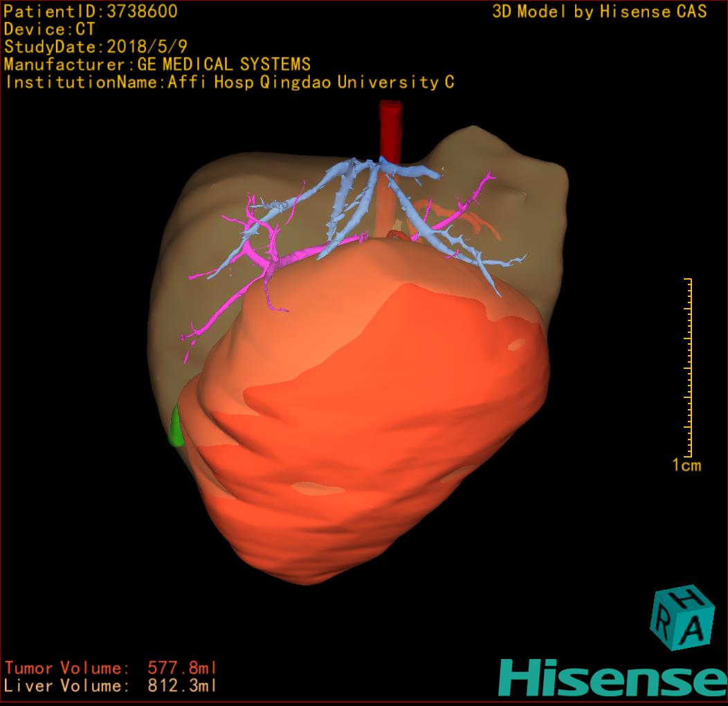This screenshot has height=706, width=728.
Task: Click the small green structure beside tumor
Action: click(176, 427)
